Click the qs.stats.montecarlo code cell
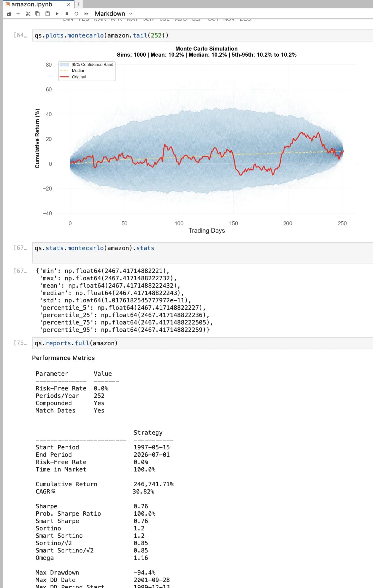373x588 pixels. pos(203,253)
